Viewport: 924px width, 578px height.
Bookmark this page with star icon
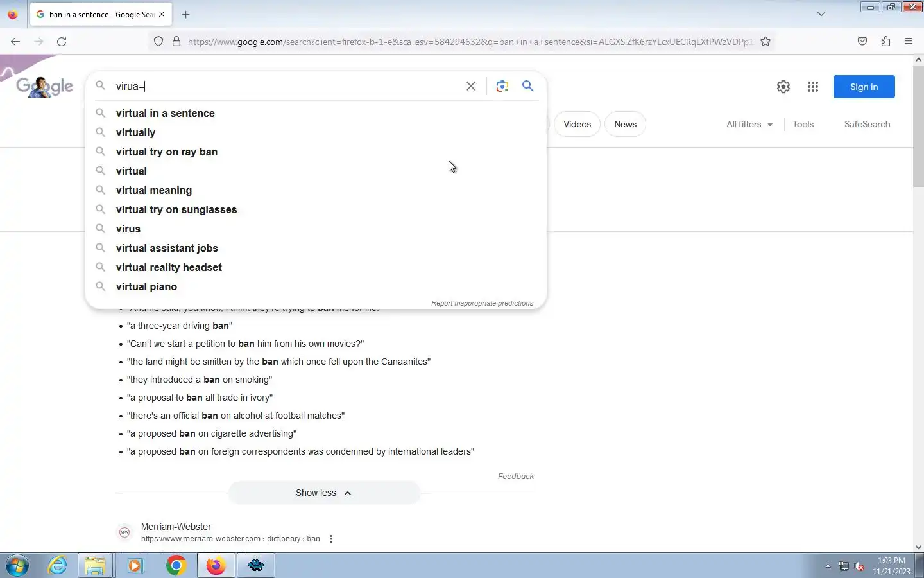click(766, 42)
